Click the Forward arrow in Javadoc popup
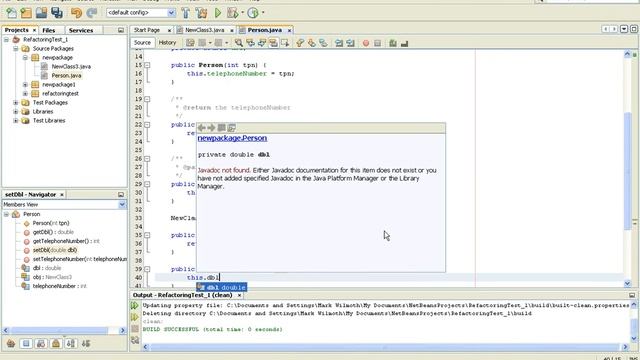Viewport: 640px width, 360px height. tap(211, 128)
